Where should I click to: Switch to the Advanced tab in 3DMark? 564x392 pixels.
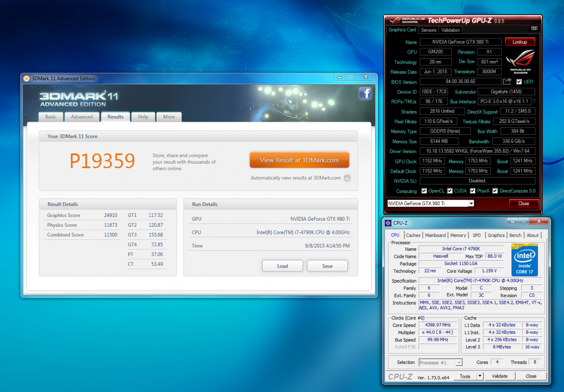point(82,117)
